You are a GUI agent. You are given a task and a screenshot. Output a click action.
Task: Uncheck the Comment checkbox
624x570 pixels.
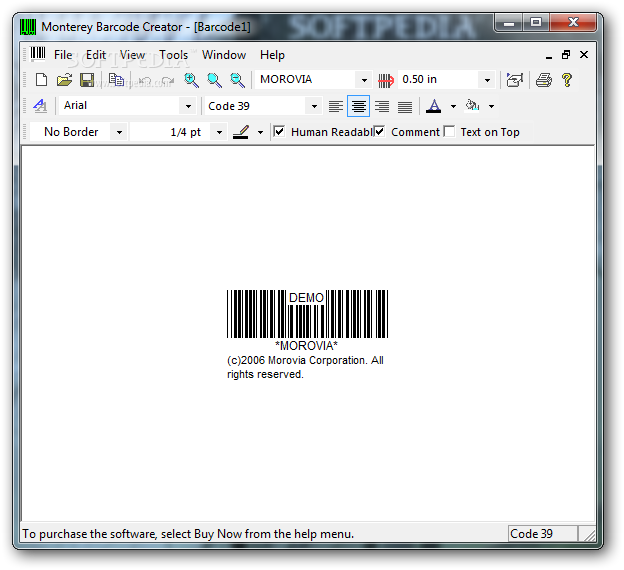coord(379,131)
